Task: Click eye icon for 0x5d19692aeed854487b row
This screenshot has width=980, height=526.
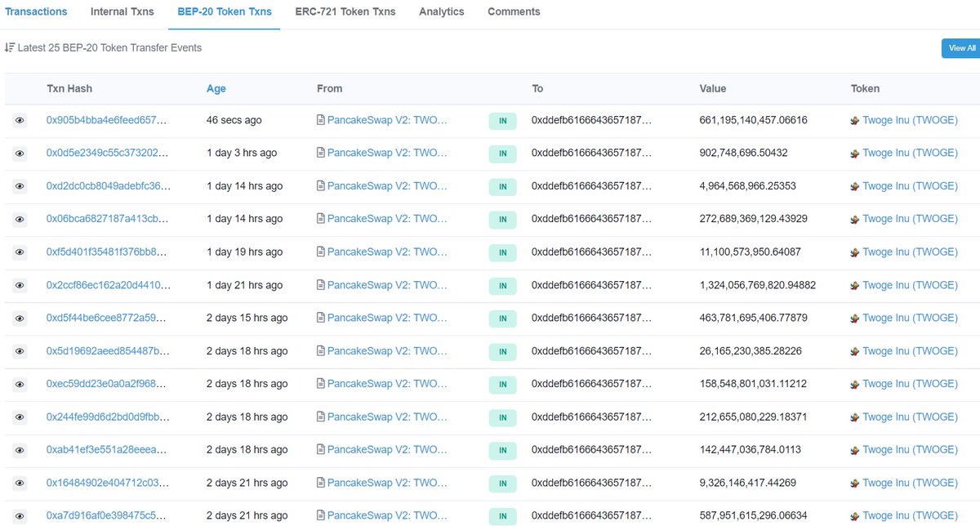Action: point(20,351)
